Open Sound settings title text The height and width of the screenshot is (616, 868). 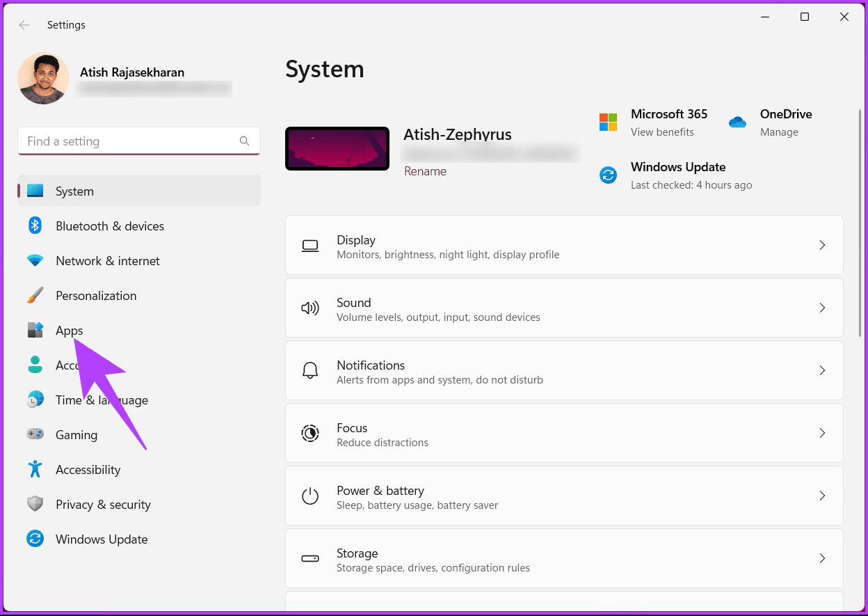click(354, 303)
